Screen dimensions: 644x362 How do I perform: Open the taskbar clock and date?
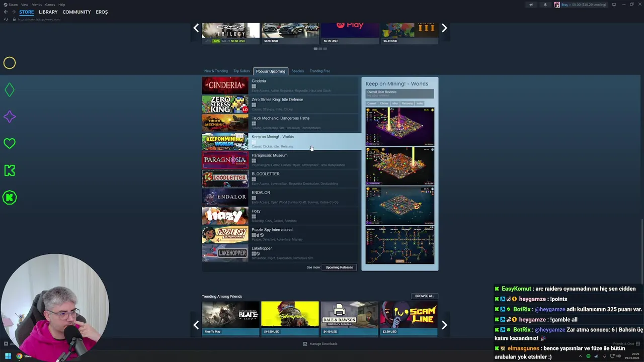[x=632, y=356]
